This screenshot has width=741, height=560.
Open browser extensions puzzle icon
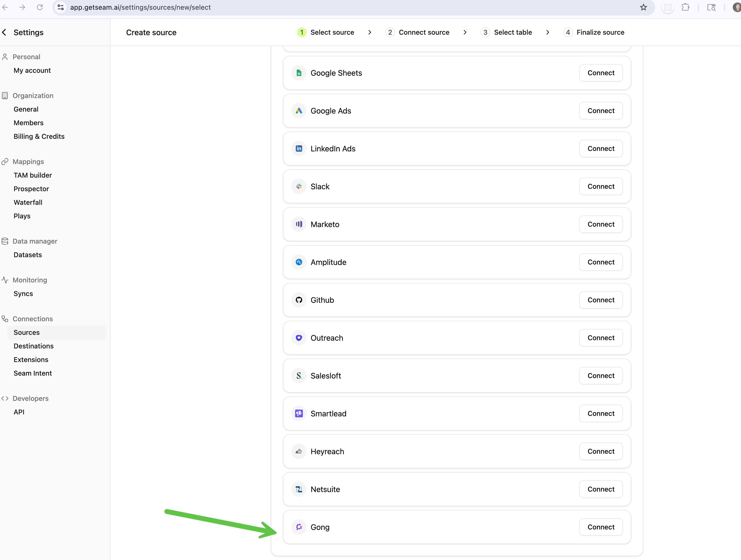685,7
